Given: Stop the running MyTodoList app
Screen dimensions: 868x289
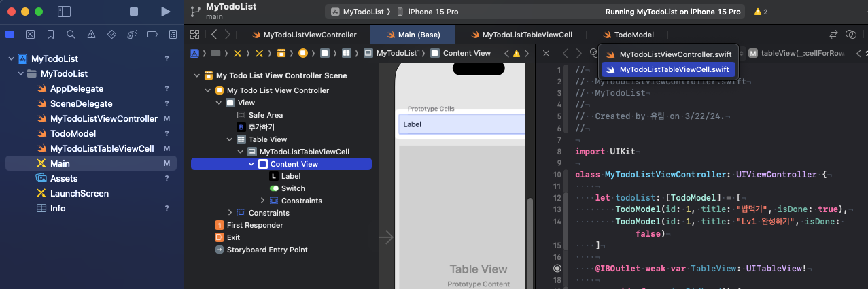Looking at the screenshot, I should [x=134, y=12].
